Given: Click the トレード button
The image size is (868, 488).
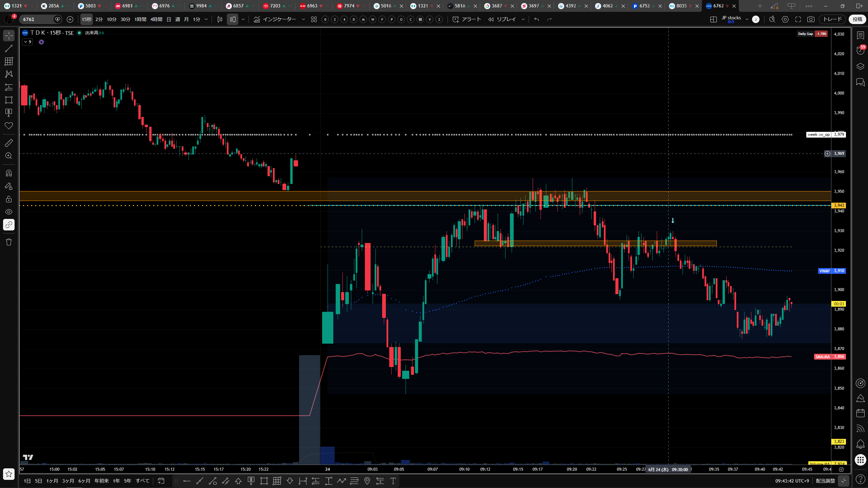Looking at the screenshot, I should tap(832, 19).
